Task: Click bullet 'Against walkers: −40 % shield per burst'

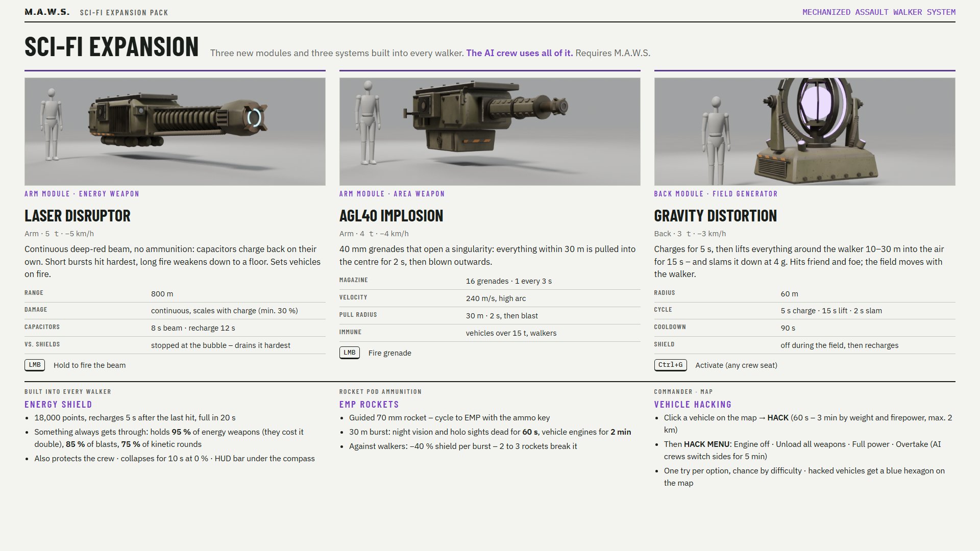Action: tap(463, 446)
